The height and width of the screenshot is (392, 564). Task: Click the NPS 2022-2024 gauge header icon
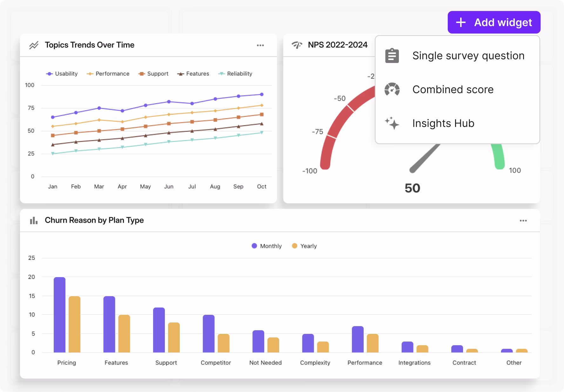(297, 45)
